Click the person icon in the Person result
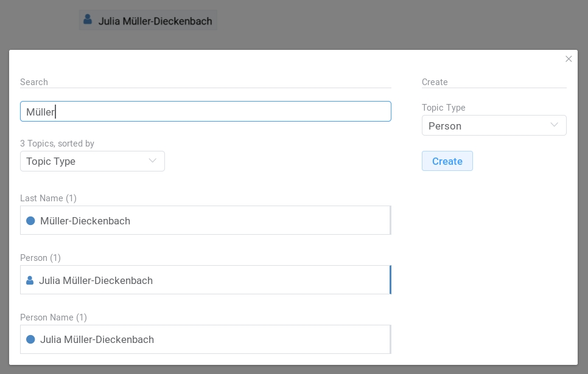The image size is (588, 374). point(30,280)
